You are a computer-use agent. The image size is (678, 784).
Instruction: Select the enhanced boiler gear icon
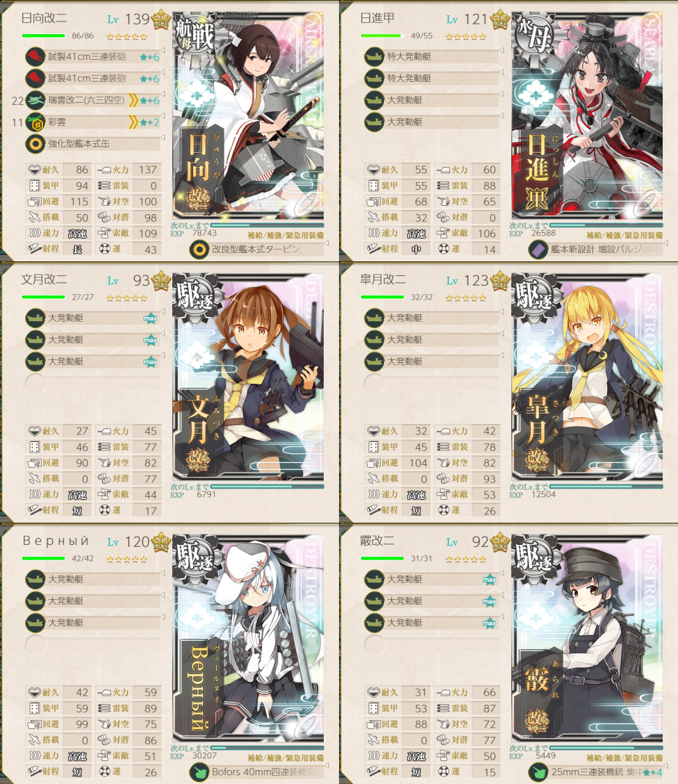point(35,143)
